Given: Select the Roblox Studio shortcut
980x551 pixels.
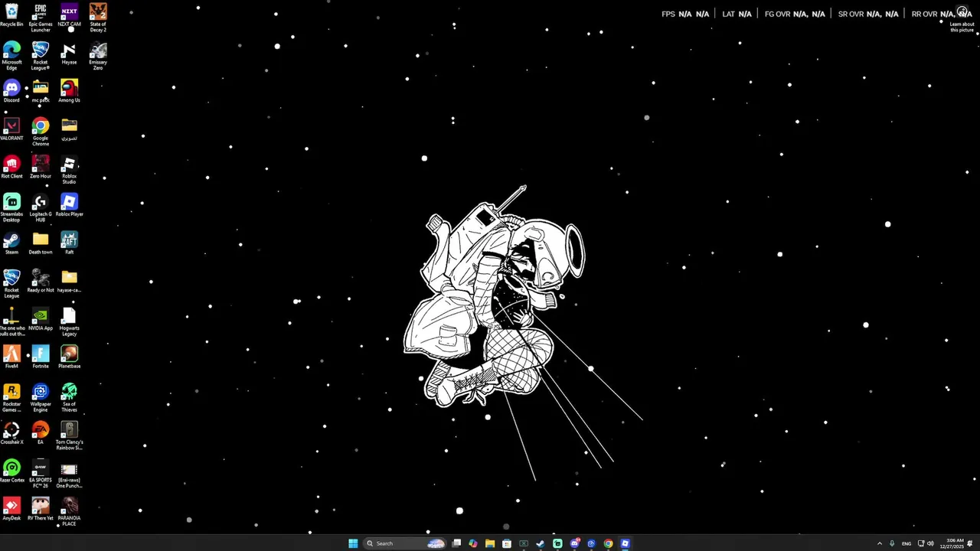Looking at the screenshot, I should point(69,170).
